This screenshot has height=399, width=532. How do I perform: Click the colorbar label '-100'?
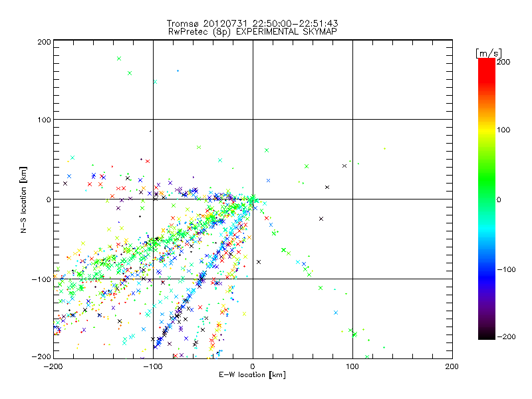(507, 270)
